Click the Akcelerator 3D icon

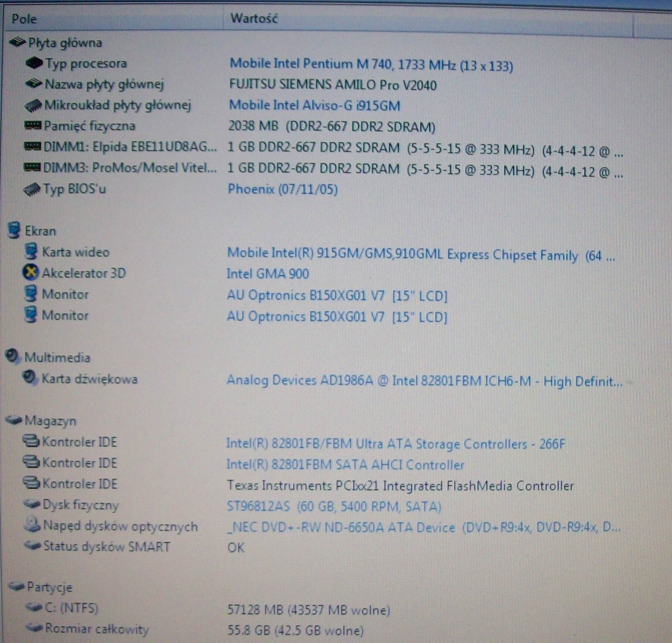(x=30, y=273)
